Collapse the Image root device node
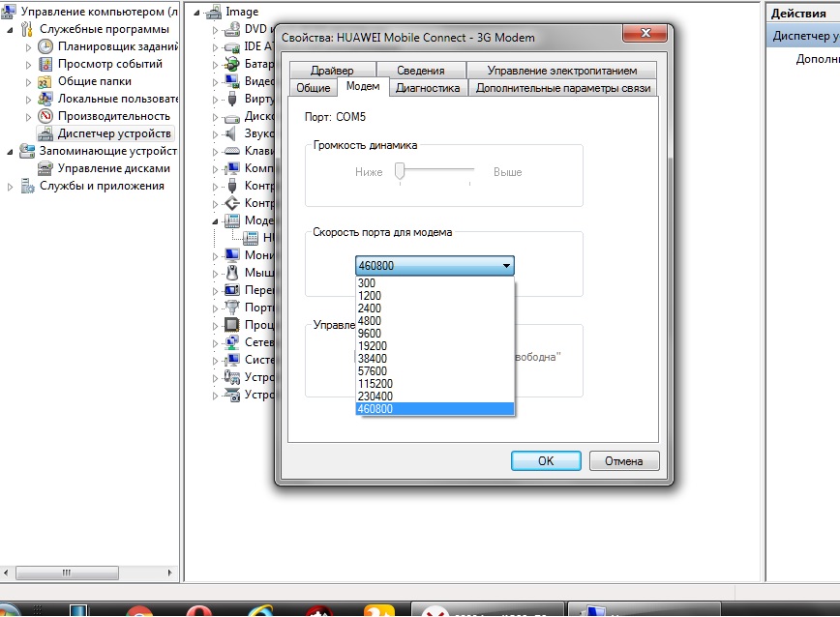This screenshot has width=840, height=617. [196, 13]
